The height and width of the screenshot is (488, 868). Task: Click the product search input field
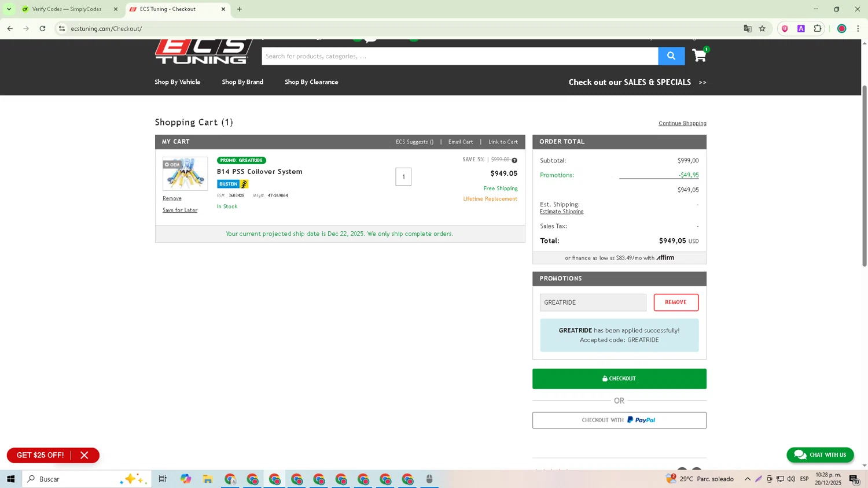tap(460, 56)
